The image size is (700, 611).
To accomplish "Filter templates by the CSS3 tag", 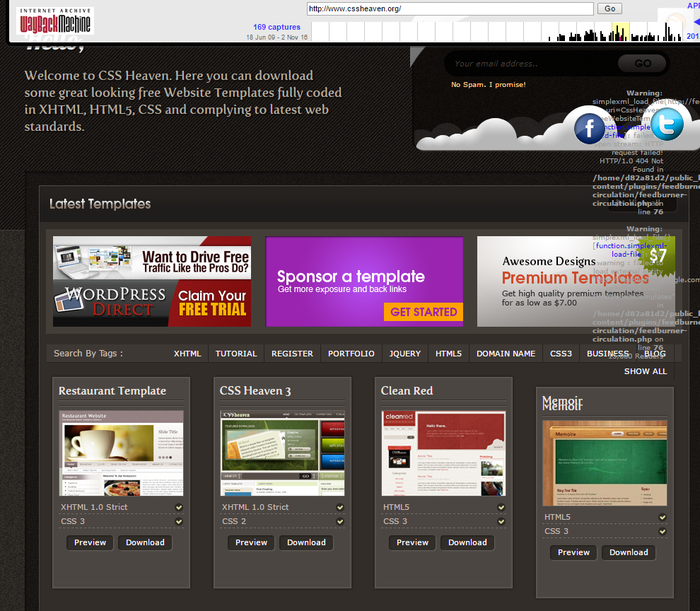I will pos(561,354).
